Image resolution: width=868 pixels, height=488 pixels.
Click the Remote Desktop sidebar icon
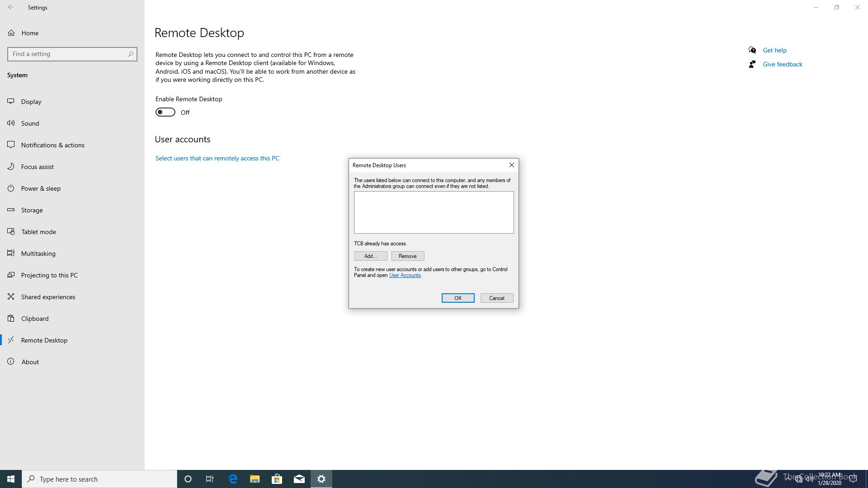(11, 340)
